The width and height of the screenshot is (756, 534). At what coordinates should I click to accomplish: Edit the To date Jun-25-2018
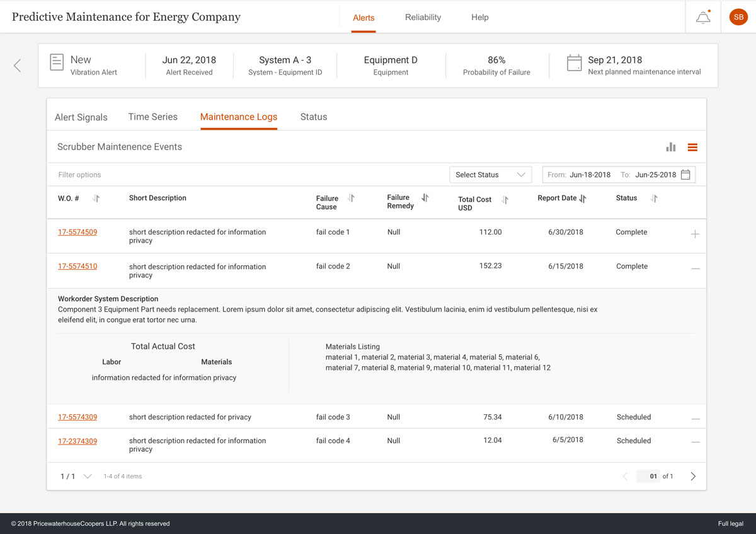click(x=656, y=175)
